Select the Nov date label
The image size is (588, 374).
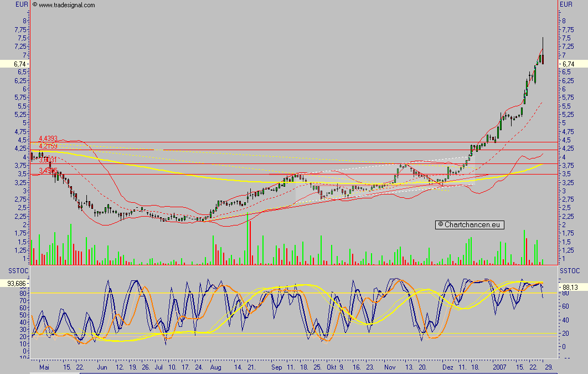pos(390,367)
